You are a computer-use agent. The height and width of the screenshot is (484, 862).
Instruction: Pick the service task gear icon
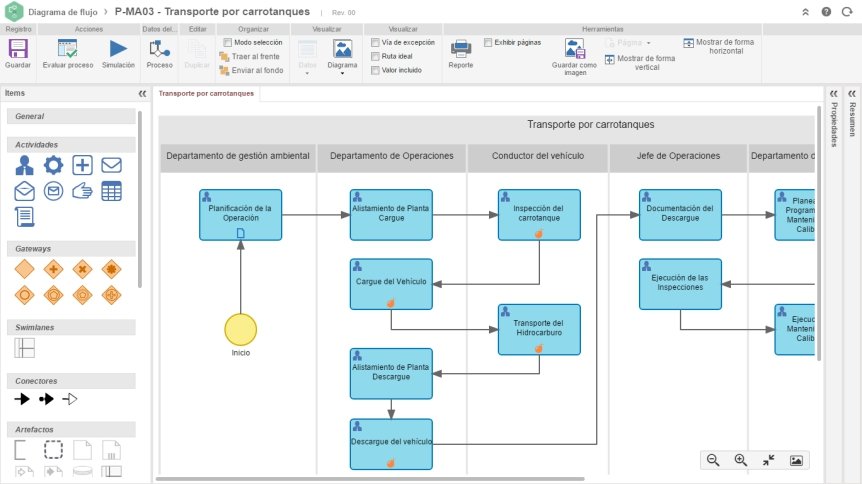(x=53, y=165)
